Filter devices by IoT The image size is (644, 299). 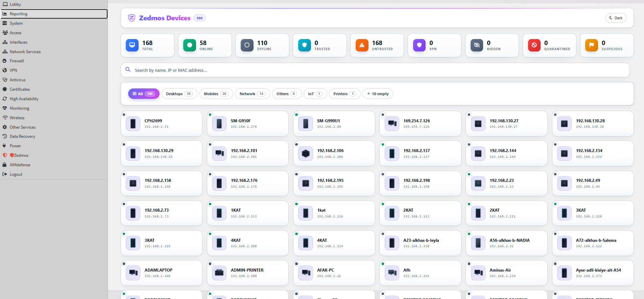pyautogui.click(x=315, y=94)
